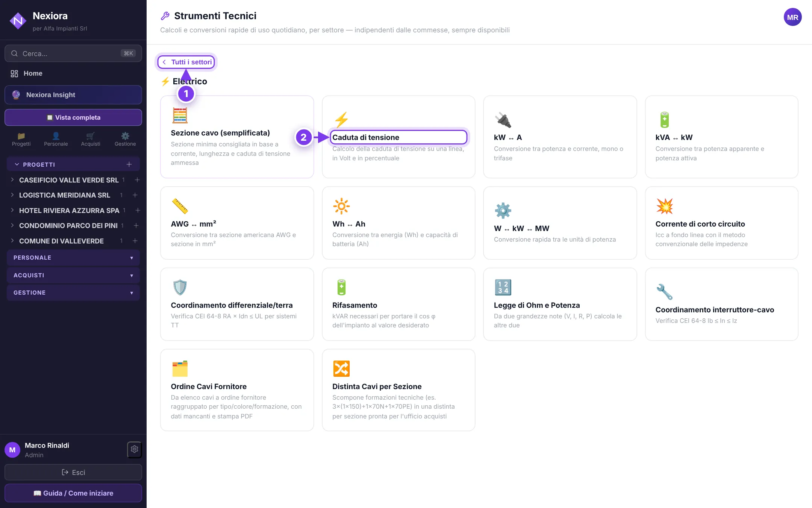Open the Wh ↔ Ah converter card

[x=398, y=223]
